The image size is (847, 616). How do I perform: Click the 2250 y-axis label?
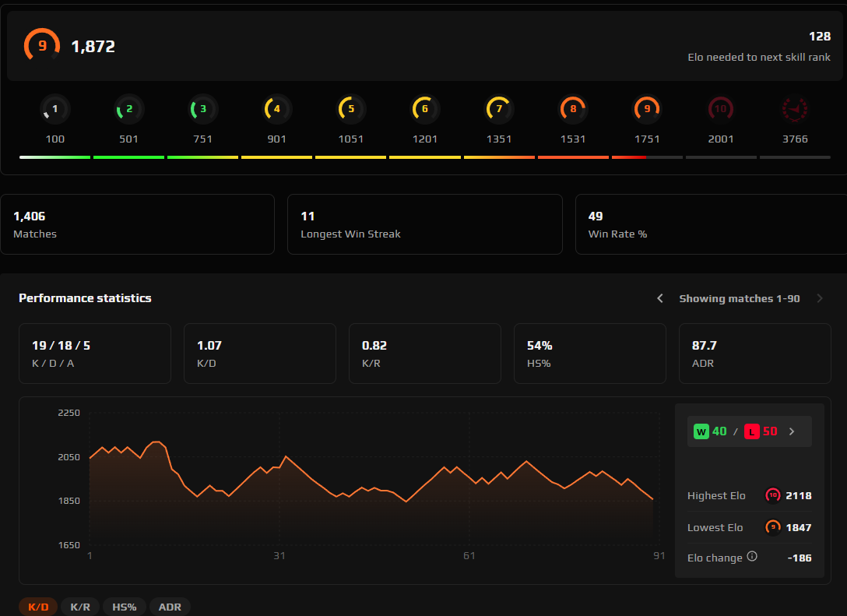69,412
